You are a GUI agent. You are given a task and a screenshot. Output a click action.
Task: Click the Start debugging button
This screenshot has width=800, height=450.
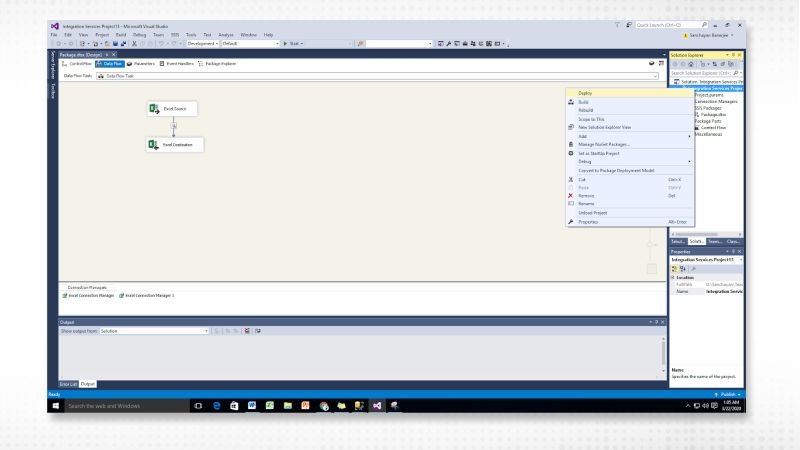[293, 44]
